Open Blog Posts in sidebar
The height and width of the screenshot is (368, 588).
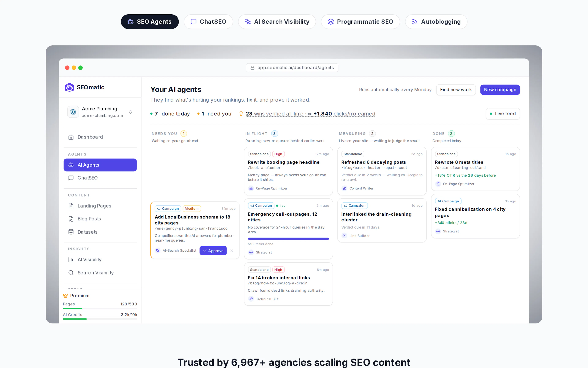pos(100,219)
